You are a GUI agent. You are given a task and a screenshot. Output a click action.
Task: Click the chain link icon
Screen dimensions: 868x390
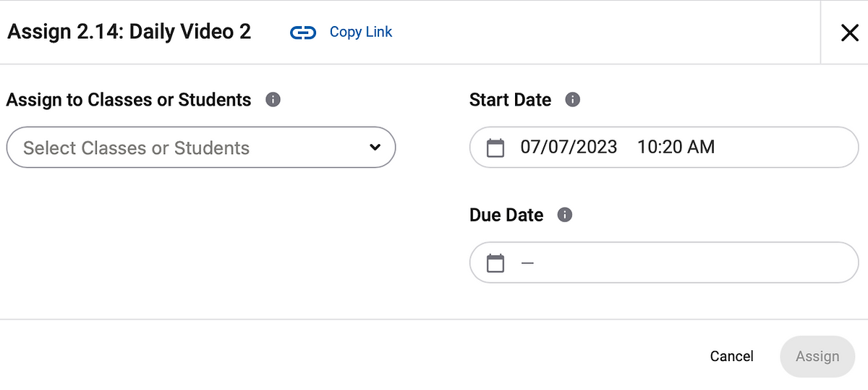tap(303, 33)
